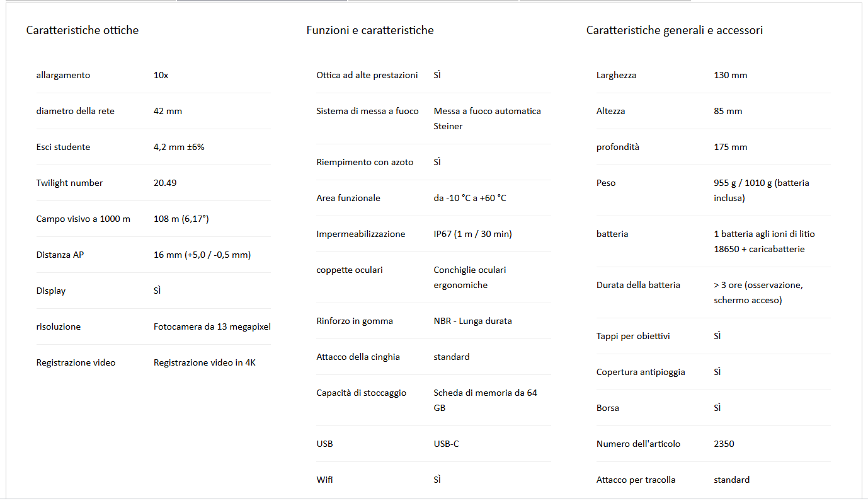Viewport: 868px width, 503px height.
Task: Click the "Twilight number" label
Action: 69,183
